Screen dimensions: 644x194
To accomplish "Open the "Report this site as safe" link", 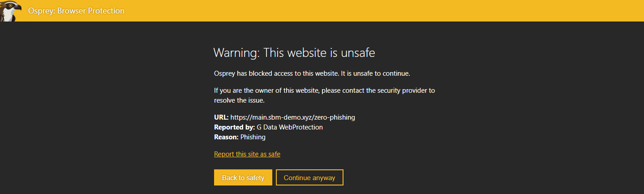I will tap(247, 154).
